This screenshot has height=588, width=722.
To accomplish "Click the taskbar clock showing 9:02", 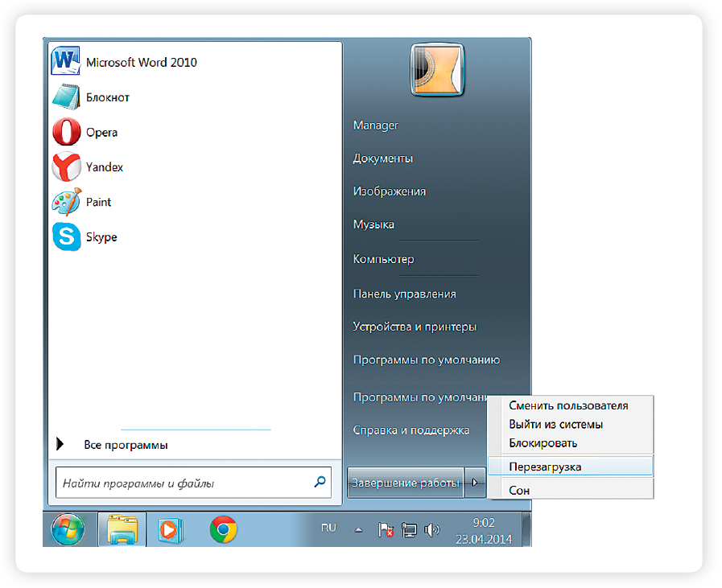I will [x=484, y=523].
